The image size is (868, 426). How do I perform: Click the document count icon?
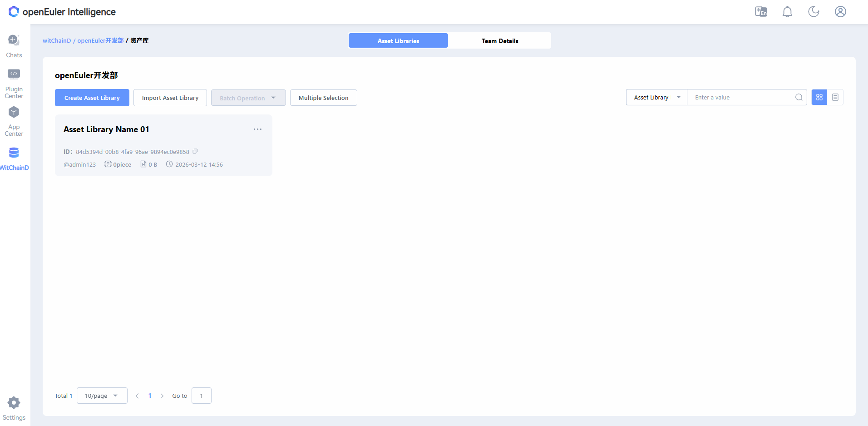click(108, 164)
